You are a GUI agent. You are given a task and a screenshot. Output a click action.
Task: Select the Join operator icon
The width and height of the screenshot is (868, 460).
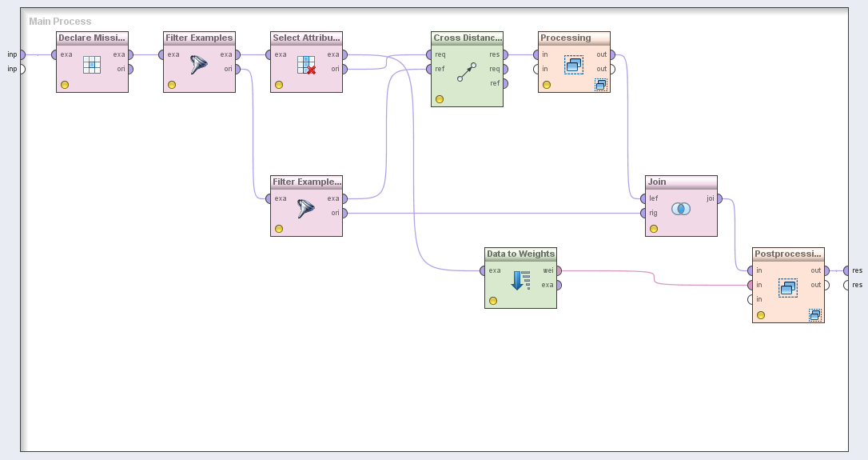click(681, 209)
